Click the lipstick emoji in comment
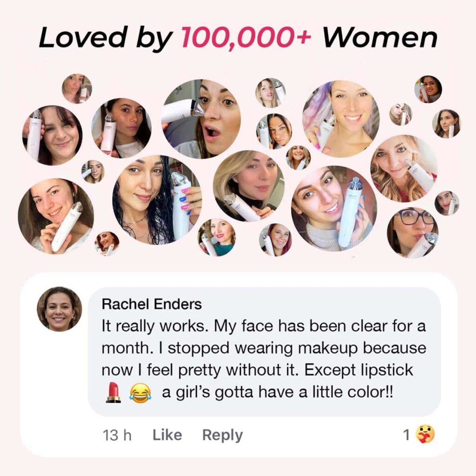The width and height of the screenshot is (476, 476). tap(113, 392)
